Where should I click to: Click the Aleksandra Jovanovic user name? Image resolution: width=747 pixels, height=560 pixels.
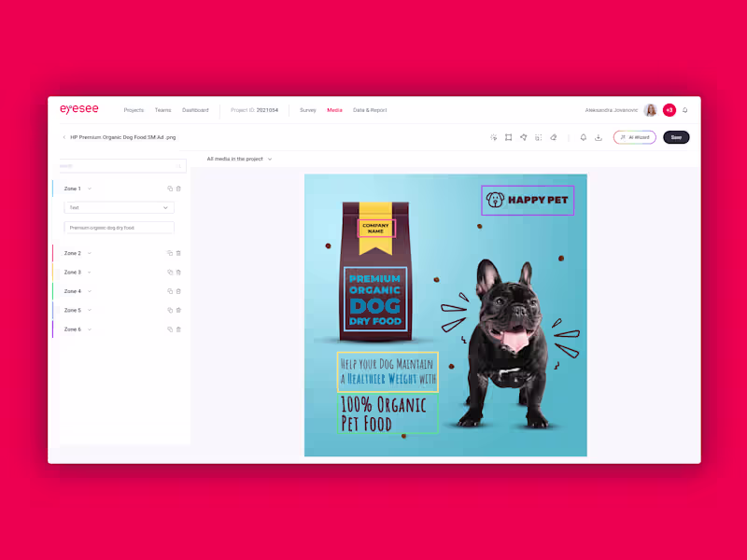(612, 110)
